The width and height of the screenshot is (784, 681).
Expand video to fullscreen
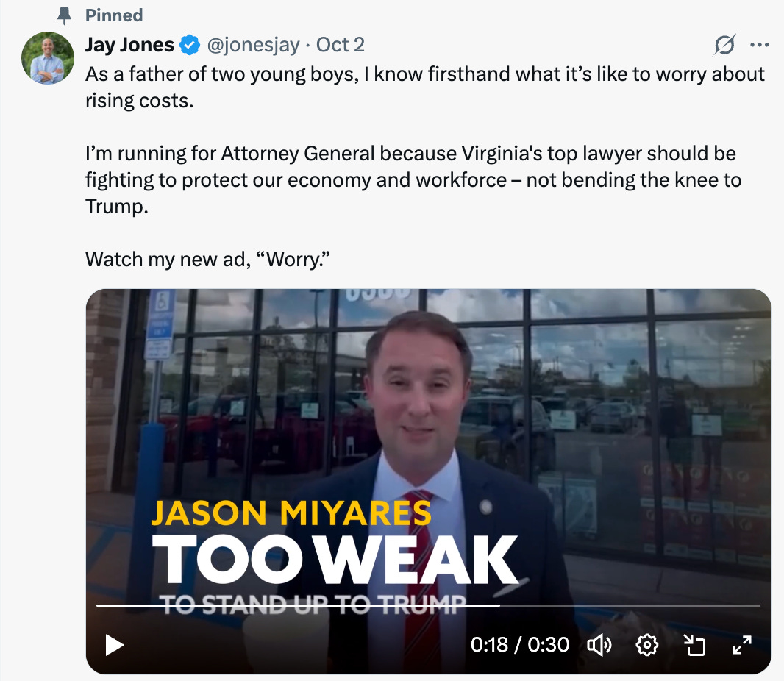tap(742, 645)
